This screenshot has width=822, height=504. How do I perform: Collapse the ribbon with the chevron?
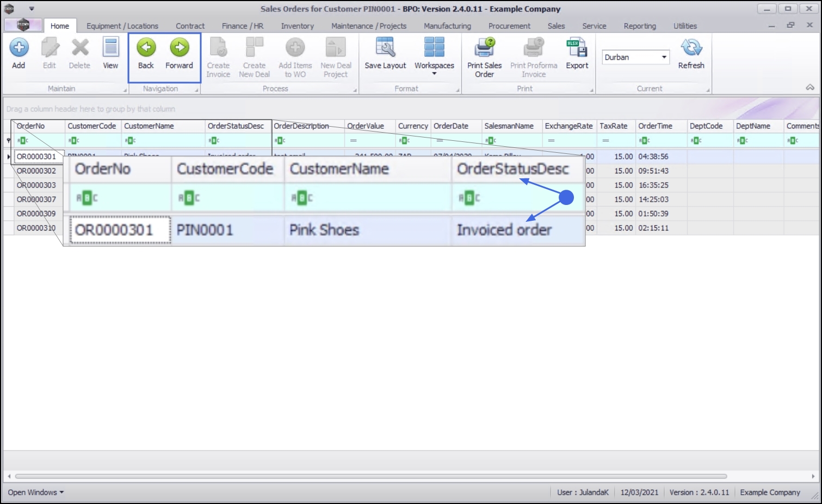[810, 87]
